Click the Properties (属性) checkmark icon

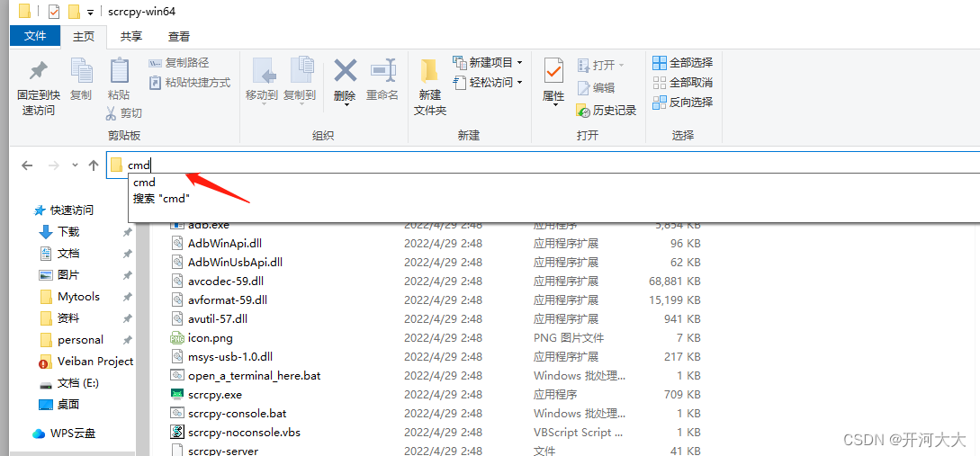[x=553, y=71]
